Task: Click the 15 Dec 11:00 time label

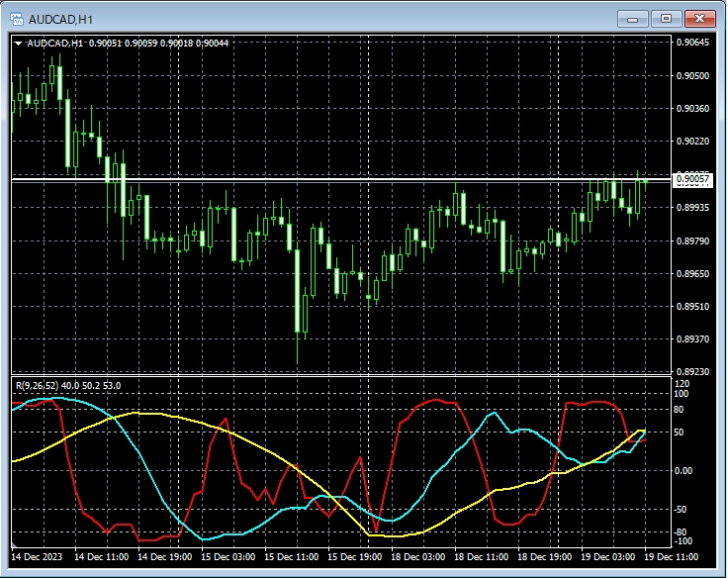Action: [x=292, y=558]
